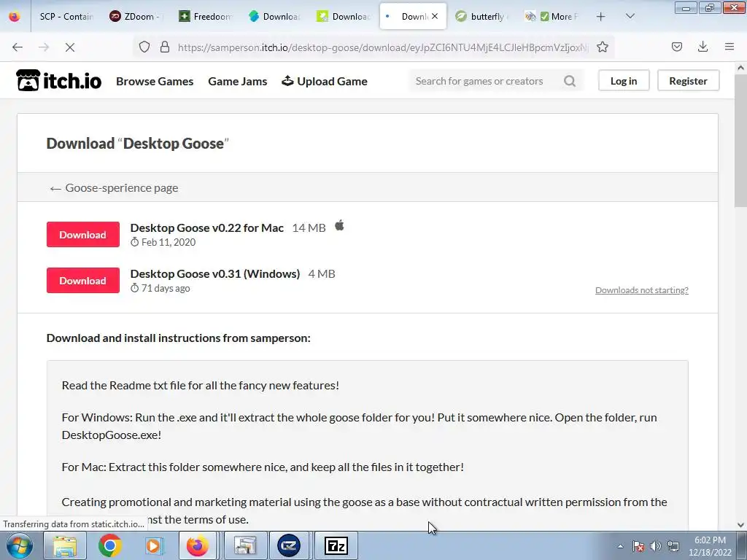The width and height of the screenshot is (747, 560).
Task: Click scrollbar down arrow
Action: point(740,525)
